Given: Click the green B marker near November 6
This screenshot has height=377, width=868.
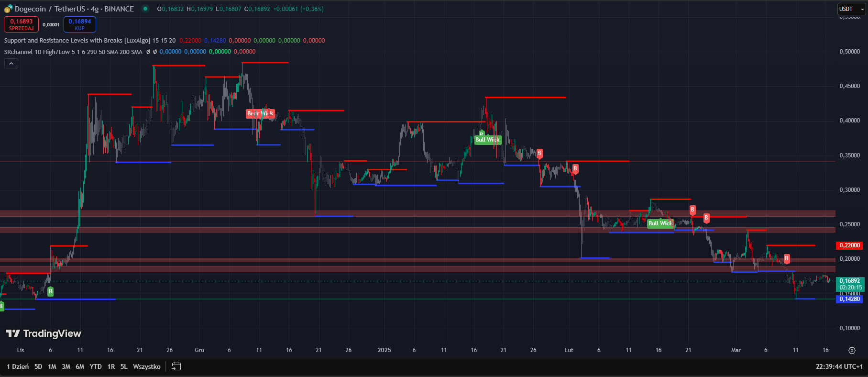Looking at the screenshot, I should (50, 291).
